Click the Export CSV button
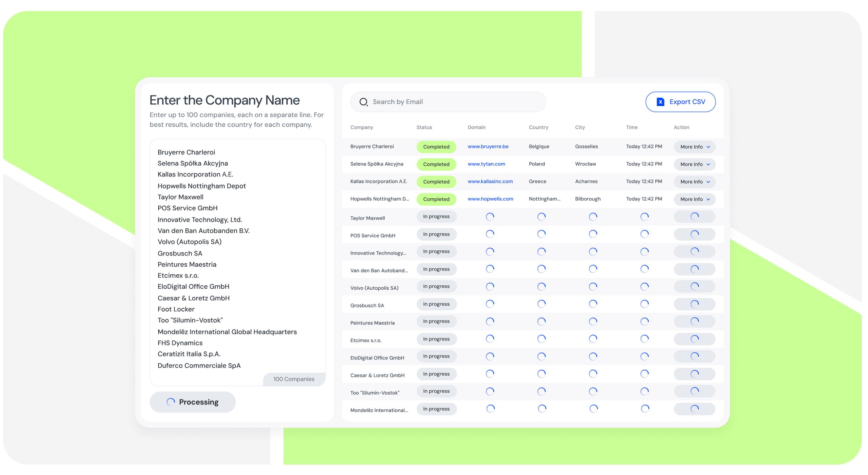The image size is (868, 475). (x=680, y=102)
